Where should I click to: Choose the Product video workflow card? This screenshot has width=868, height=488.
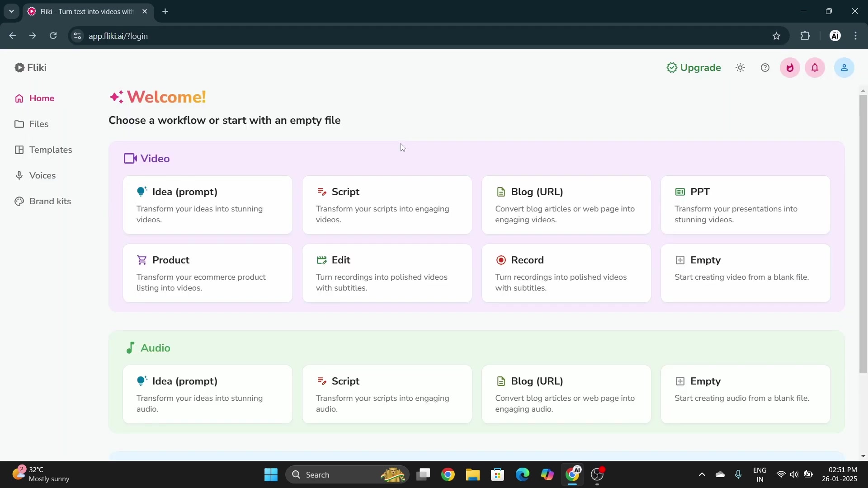click(208, 273)
